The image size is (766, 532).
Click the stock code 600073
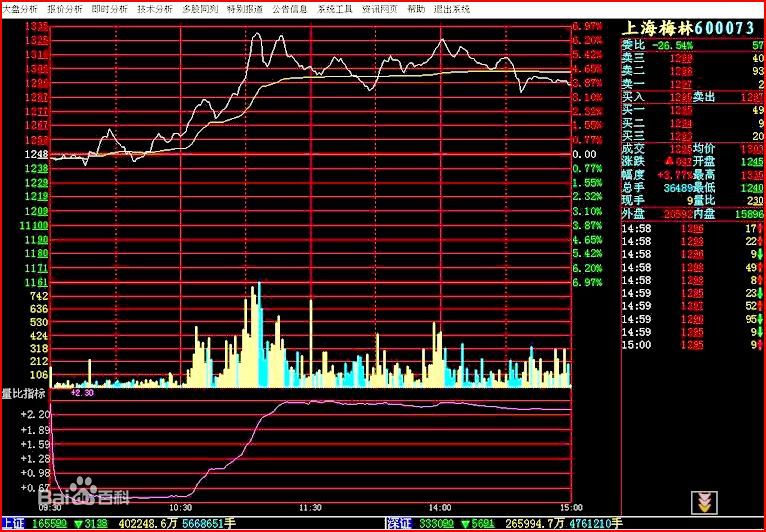tap(724, 28)
